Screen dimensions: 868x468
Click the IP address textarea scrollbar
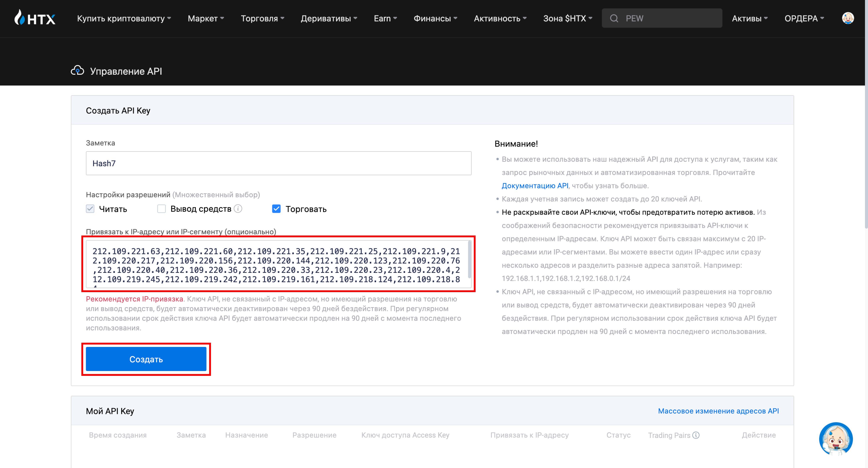pyautogui.click(x=469, y=259)
